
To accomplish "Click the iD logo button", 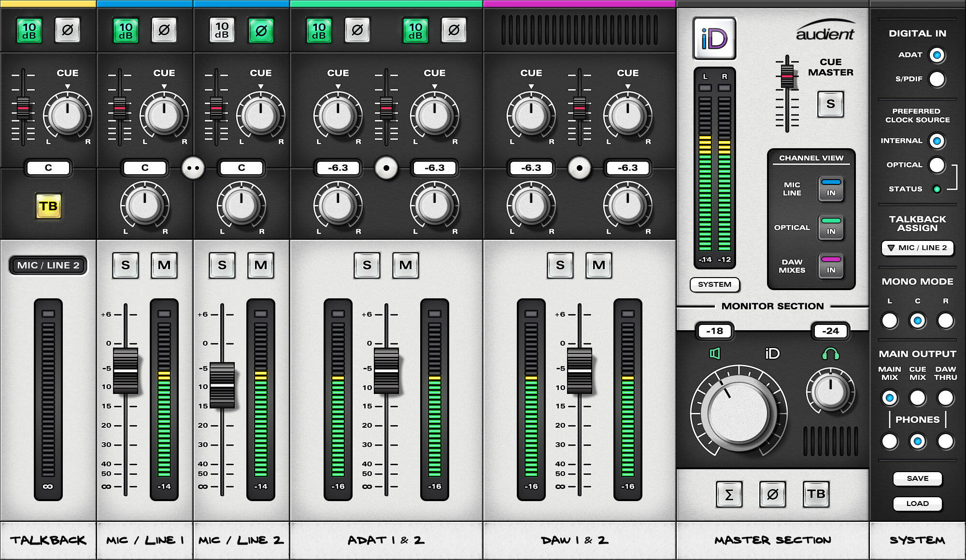I will (x=714, y=39).
